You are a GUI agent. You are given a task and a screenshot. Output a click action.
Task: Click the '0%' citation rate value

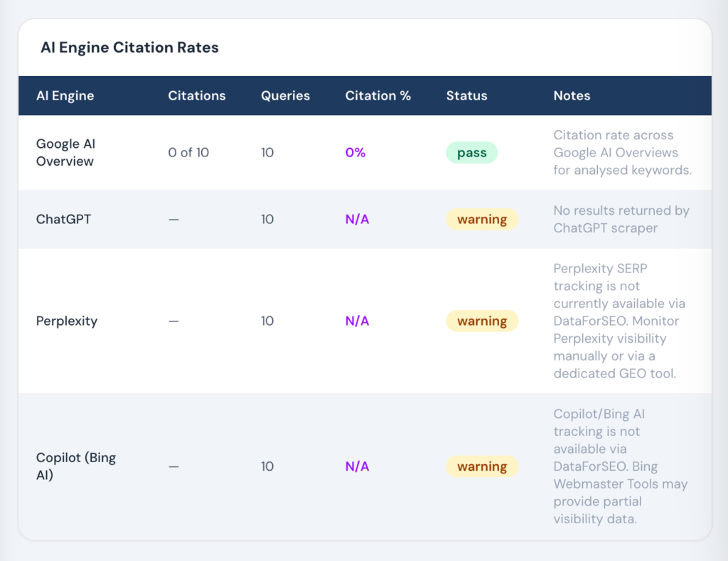[x=355, y=152]
